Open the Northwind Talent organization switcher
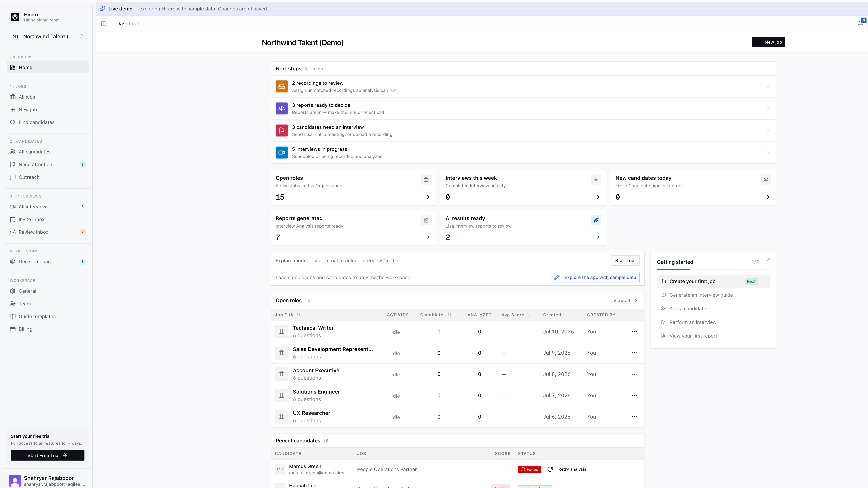The width and height of the screenshot is (868, 488). tap(47, 36)
